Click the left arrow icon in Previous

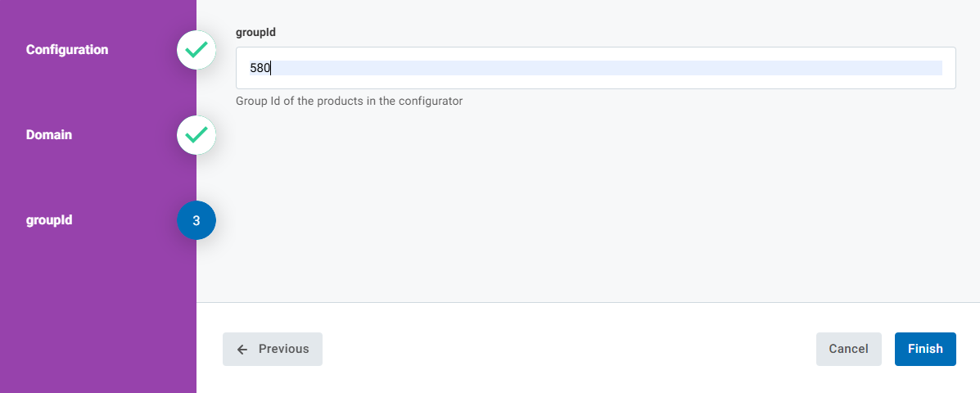click(242, 349)
